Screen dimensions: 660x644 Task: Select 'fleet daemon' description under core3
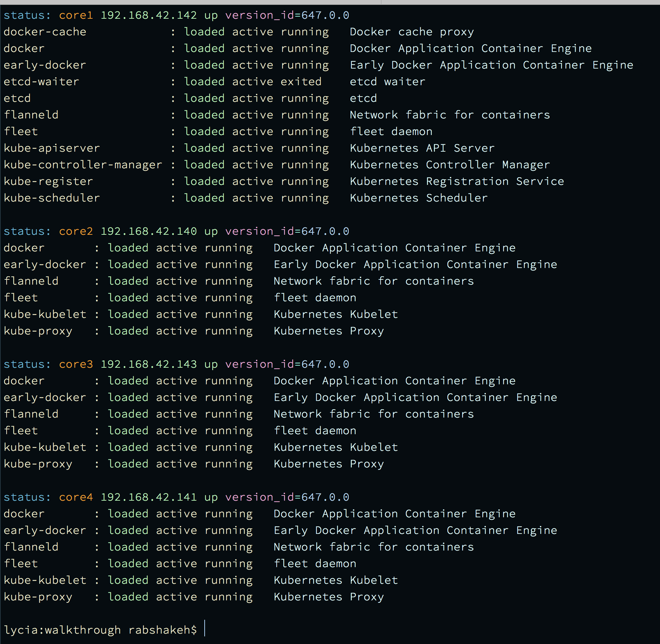(x=315, y=431)
